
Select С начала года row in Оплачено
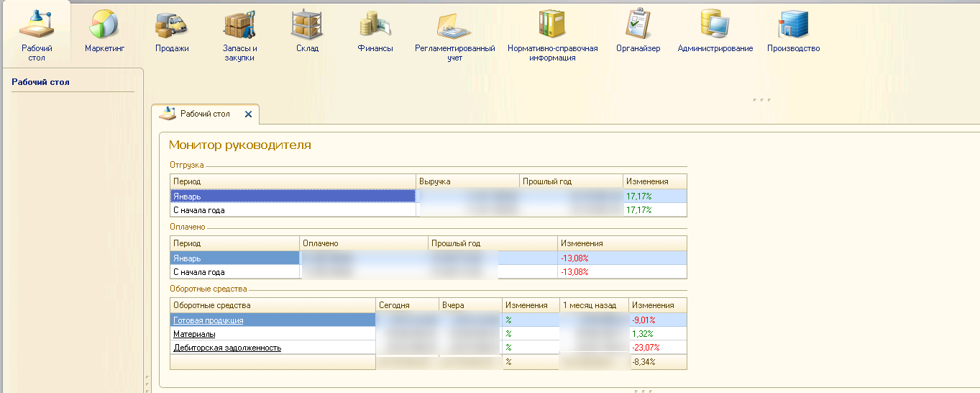(x=234, y=272)
